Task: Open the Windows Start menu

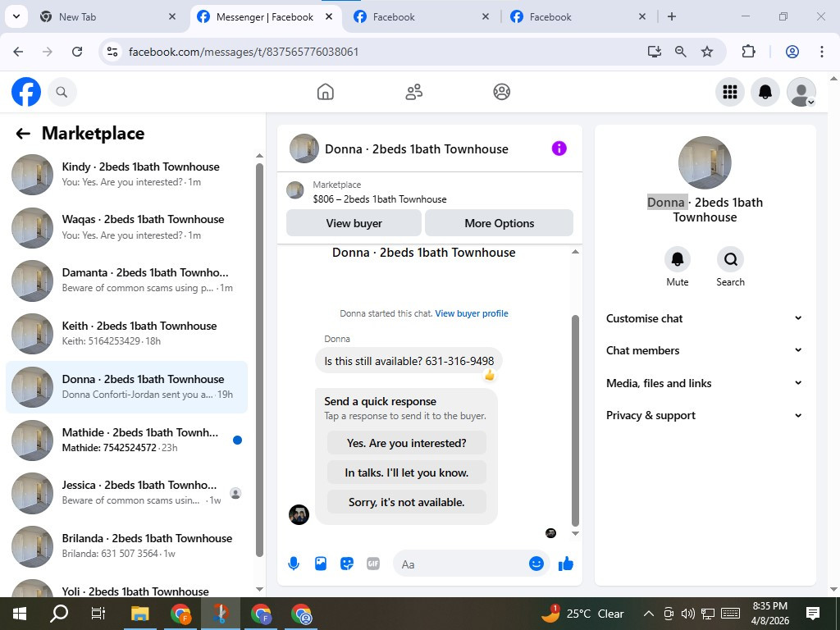Action: point(20,614)
